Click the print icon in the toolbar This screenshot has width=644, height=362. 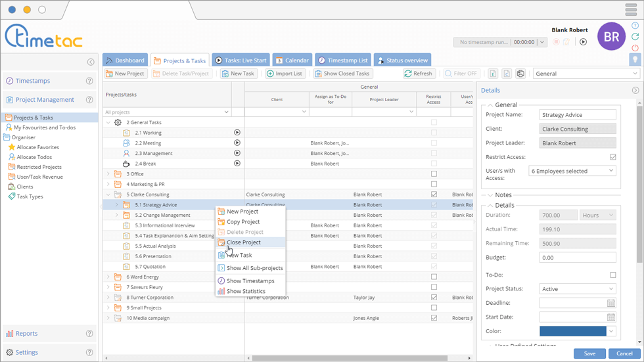tap(520, 74)
